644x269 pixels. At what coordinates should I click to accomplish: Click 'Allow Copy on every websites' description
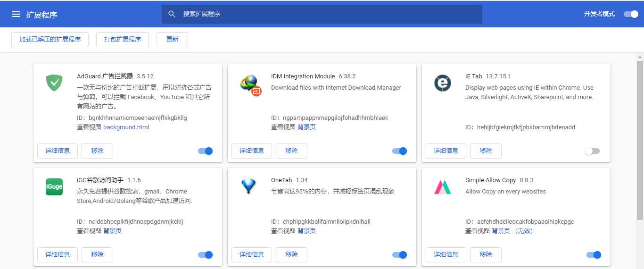[505, 192]
